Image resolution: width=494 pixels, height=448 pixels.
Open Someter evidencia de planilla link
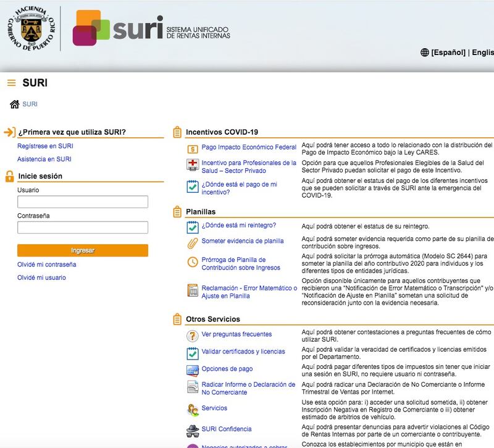(243, 241)
